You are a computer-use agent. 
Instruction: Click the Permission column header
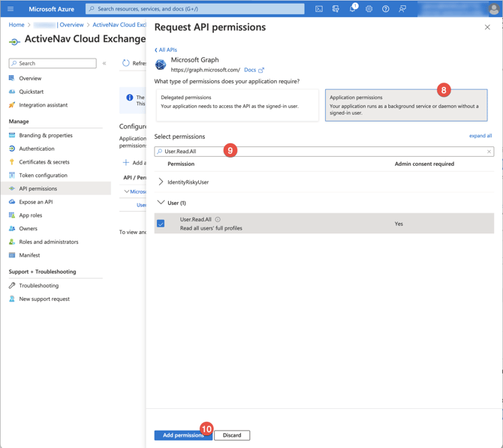(x=181, y=164)
